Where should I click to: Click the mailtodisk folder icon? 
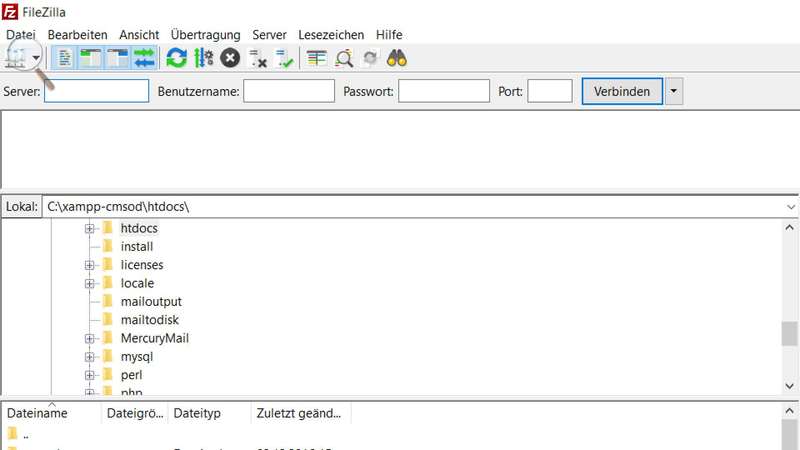pyautogui.click(x=108, y=319)
